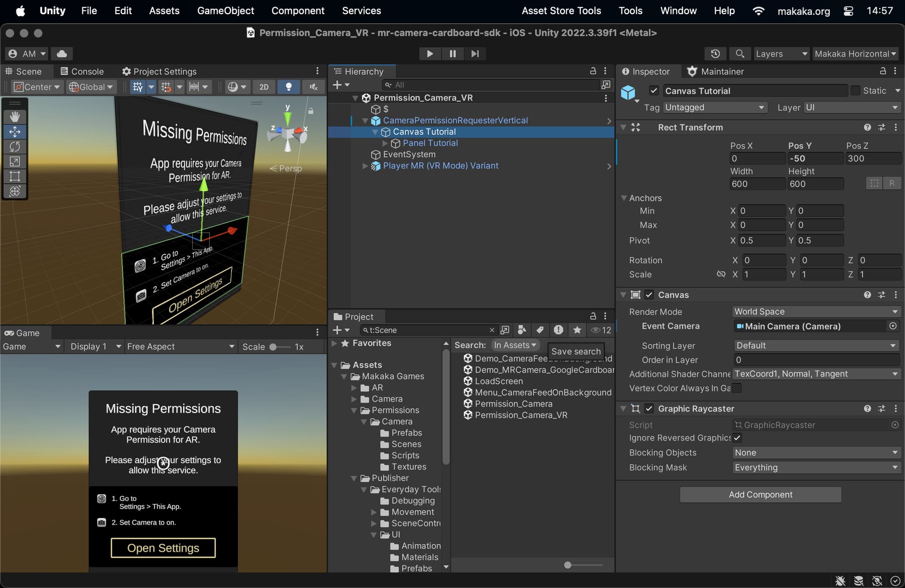Click Open Settings in the Game view
This screenshot has height=588, width=905.
163,548
